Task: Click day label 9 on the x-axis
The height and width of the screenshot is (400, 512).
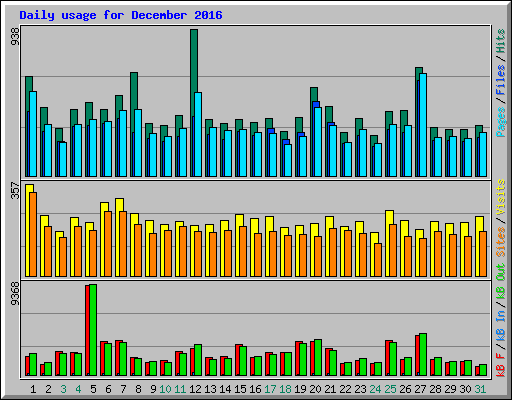Action: pyautogui.click(x=153, y=389)
